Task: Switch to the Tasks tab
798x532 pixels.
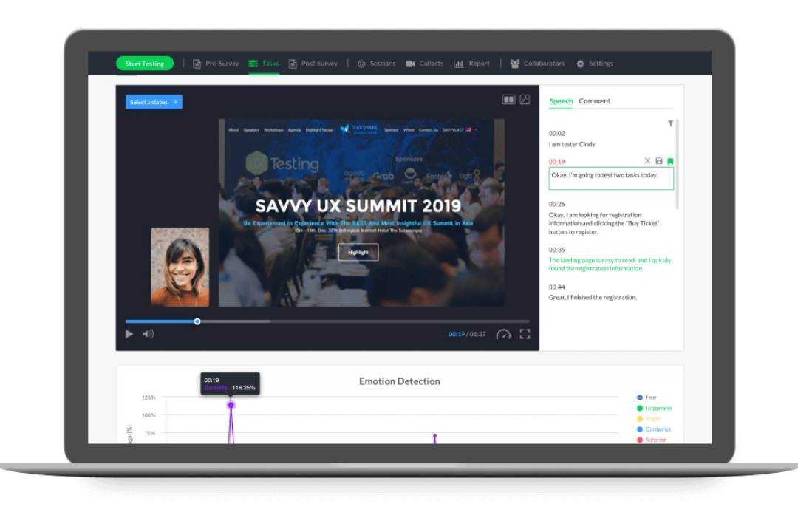Action: [x=264, y=64]
